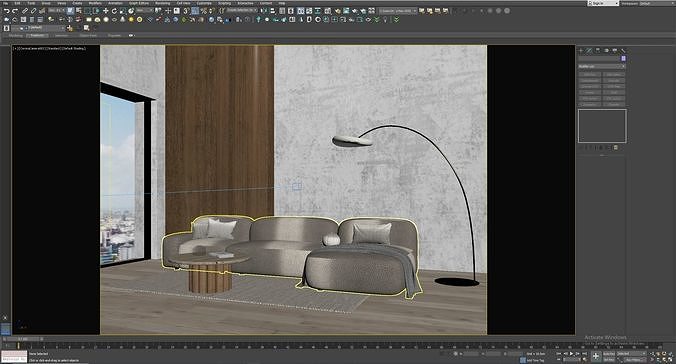Open the Named Selection Sets dropdown
The image size is (676, 364).
click(242, 10)
